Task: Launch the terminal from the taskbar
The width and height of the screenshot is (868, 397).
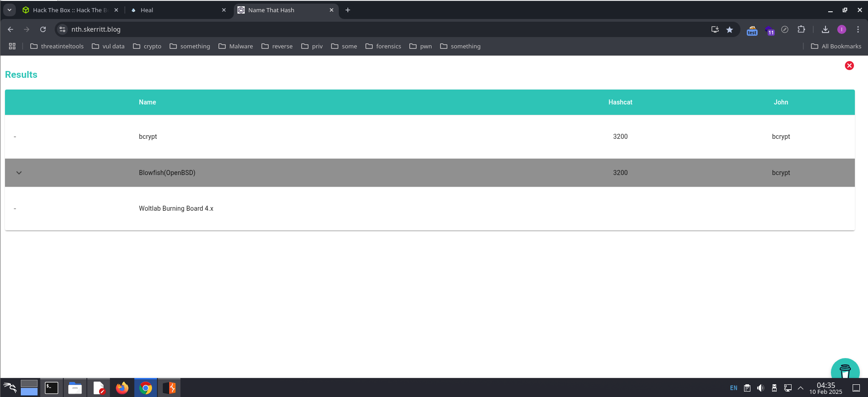Action: click(52, 388)
